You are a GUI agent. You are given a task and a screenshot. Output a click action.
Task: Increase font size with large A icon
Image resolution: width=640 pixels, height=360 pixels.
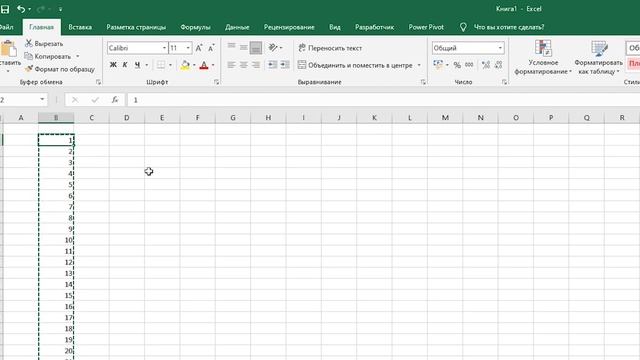pyautogui.click(x=199, y=48)
